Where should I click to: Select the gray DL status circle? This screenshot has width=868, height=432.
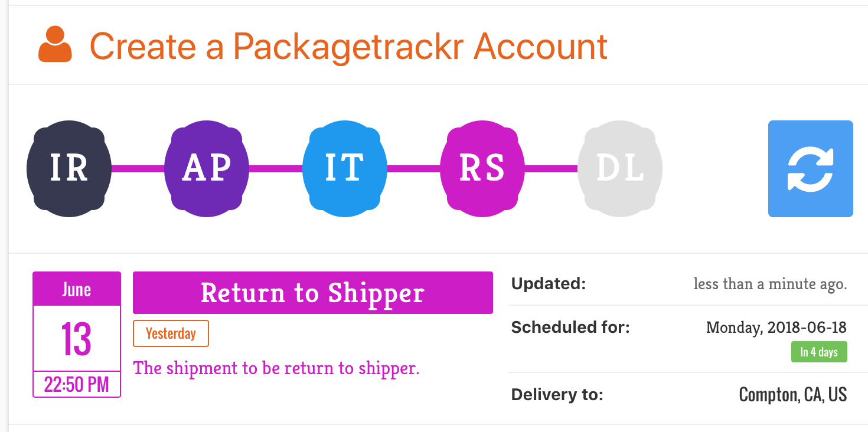(x=620, y=169)
